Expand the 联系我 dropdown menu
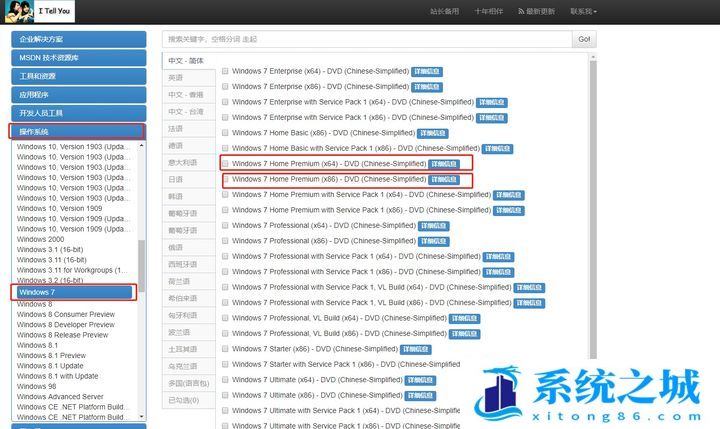 [583, 11]
